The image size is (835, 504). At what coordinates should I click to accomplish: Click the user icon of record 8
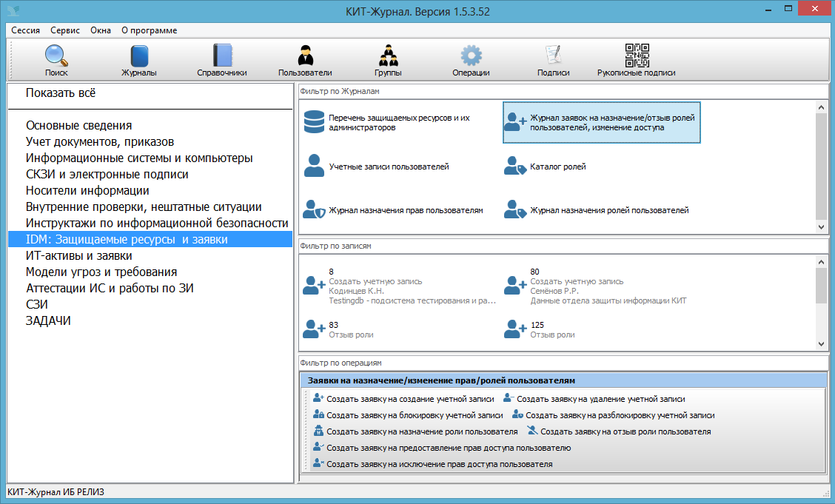click(314, 285)
